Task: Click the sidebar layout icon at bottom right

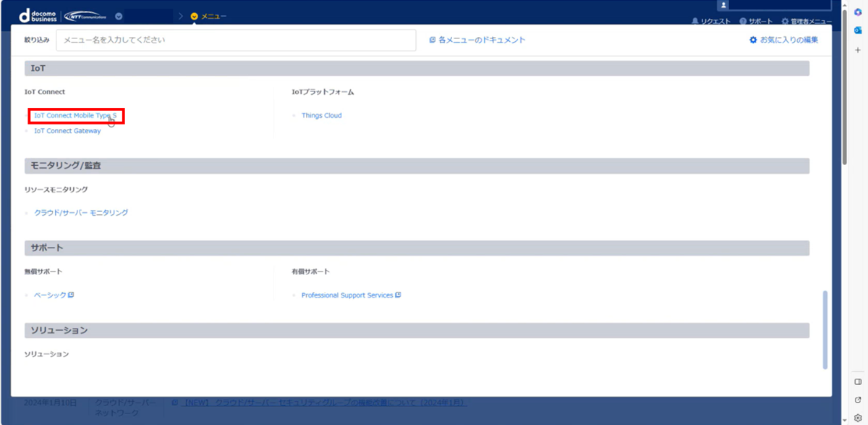Action: pos(858,382)
